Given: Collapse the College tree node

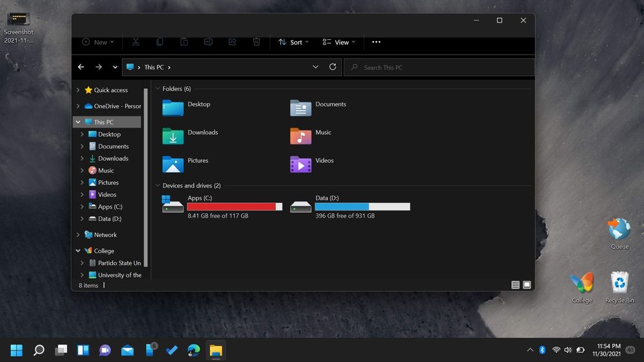Looking at the screenshot, I should pyautogui.click(x=78, y=251).
